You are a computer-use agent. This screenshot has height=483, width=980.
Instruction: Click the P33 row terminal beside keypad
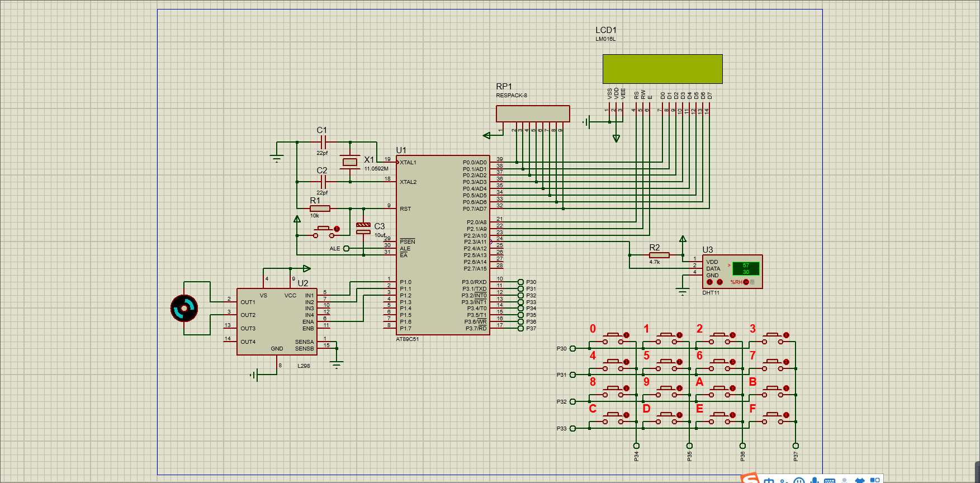click(572, 428)
